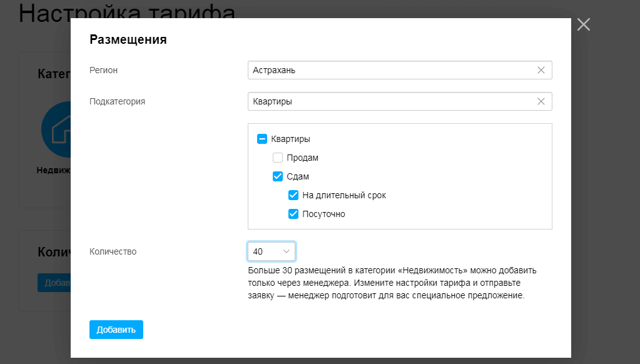
Task: Click the Продам label text
Action: pyautogui.click(x=303, y=158)
